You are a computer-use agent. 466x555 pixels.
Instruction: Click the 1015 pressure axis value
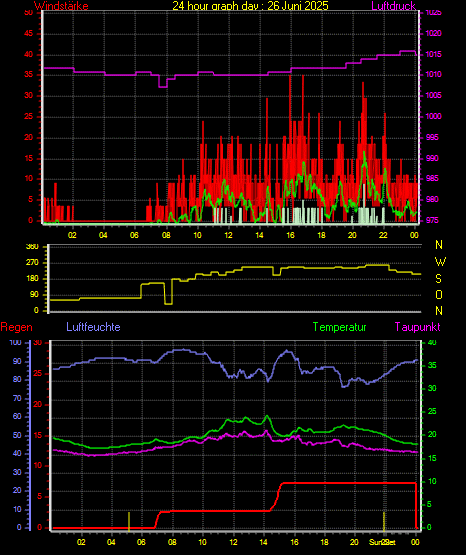(433, 55)
